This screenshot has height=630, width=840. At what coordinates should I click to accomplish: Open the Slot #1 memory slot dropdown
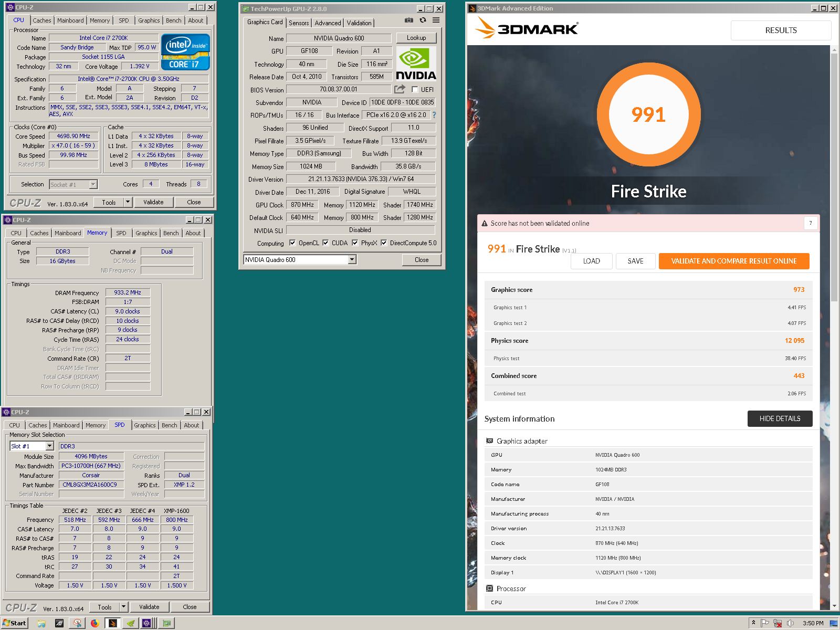pyautogui.click(x=49, y=446)
